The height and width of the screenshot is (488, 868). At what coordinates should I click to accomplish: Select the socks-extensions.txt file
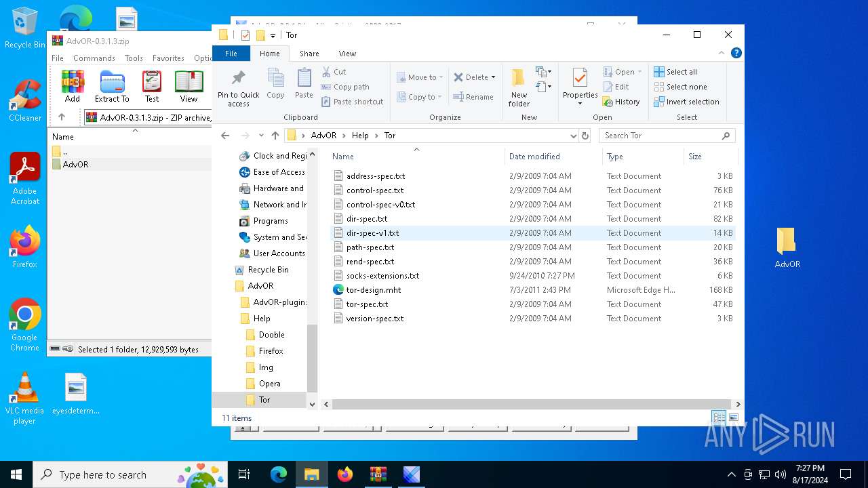coord(382,276)
